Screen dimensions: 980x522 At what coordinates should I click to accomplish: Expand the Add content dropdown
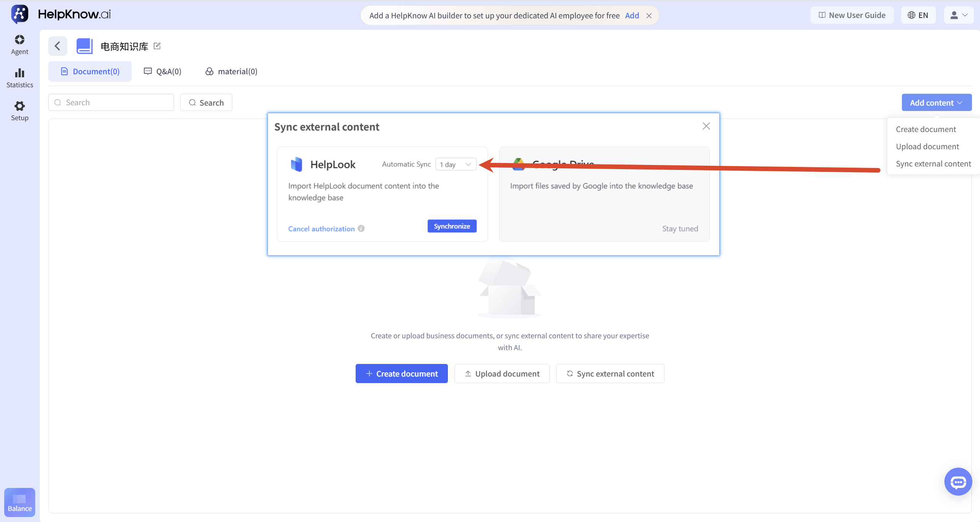pos(936,103)
